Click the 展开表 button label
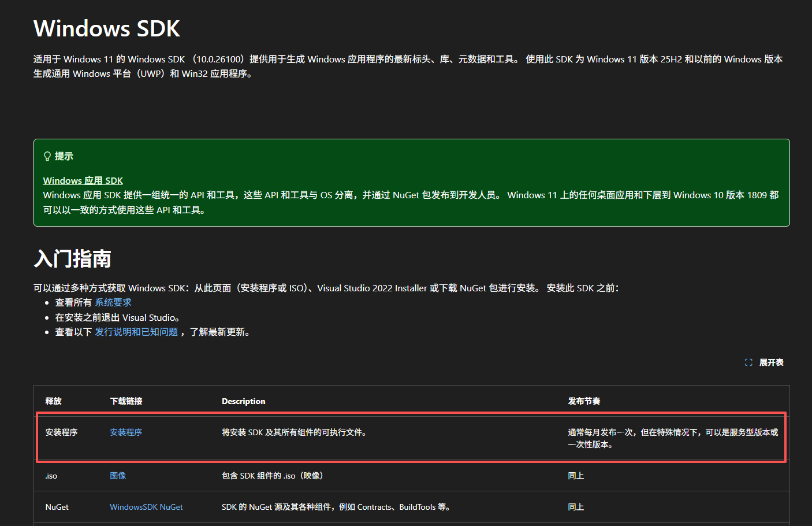The height and width of the screenshot is (526, 812). pos(771,362)
